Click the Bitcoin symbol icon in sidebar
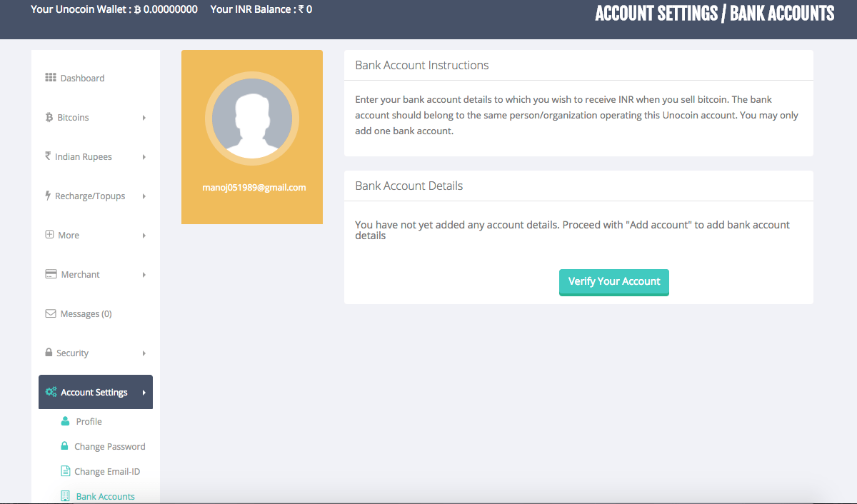This screenshot has height=504, width=857. pos(49,117)
